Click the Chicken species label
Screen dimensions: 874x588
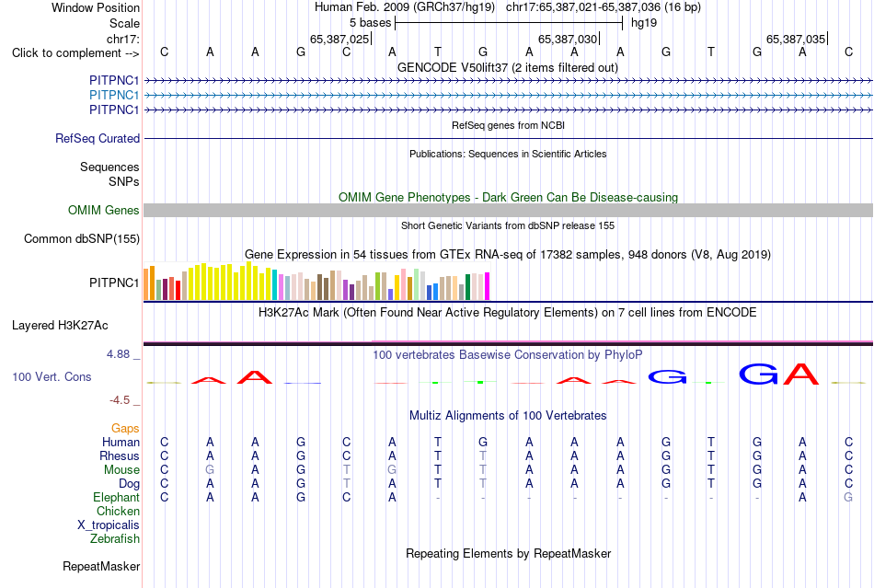(118, 512)
